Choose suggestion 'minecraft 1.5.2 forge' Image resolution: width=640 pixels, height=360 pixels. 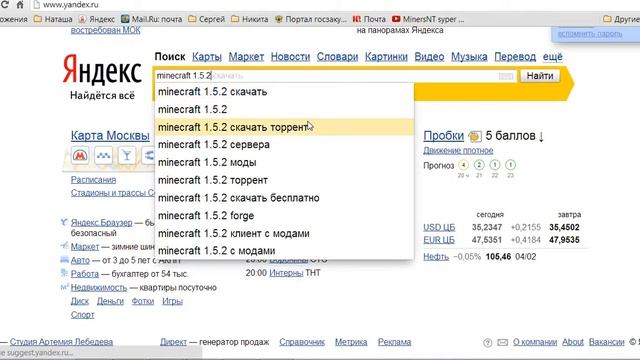(x=284, y=216)
